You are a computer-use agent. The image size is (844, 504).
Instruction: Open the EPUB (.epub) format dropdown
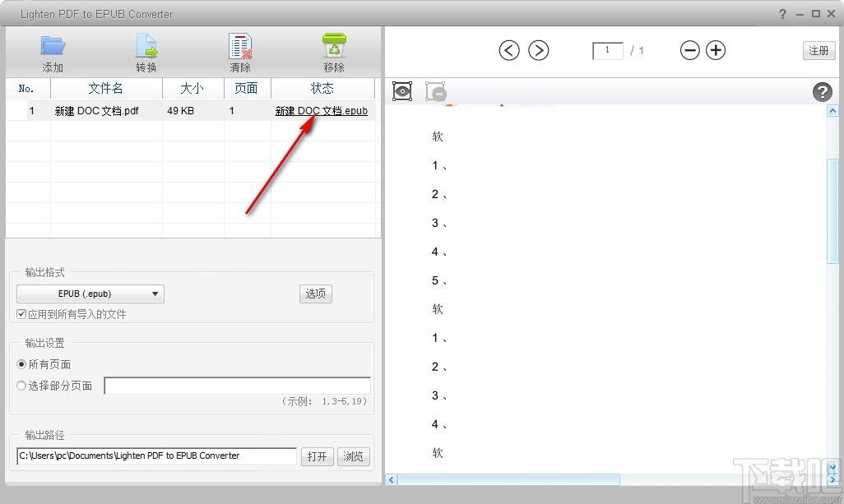pyautogui.click(x=90, y=294)
